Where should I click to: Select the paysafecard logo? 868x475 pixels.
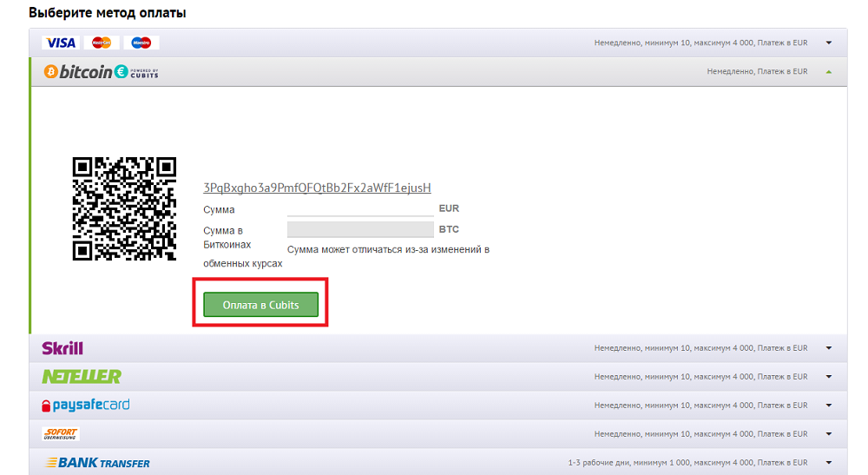(86, 406)
